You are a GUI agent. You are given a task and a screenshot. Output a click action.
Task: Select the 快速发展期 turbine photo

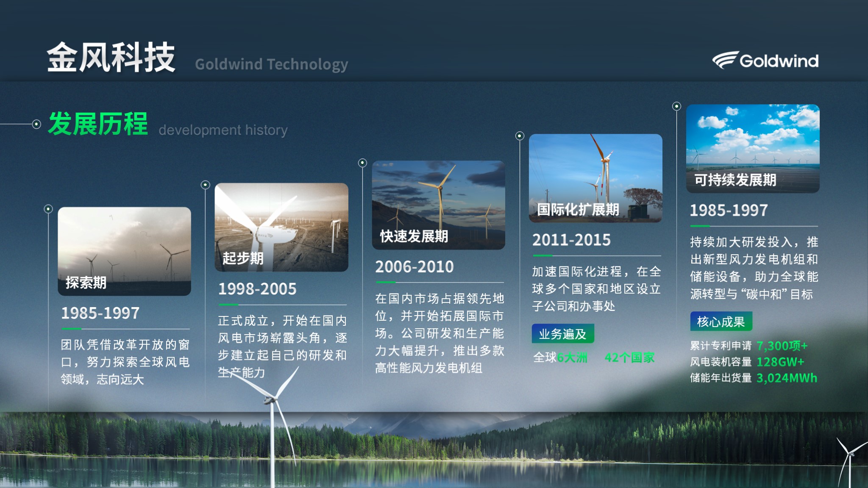coord(438,205)
